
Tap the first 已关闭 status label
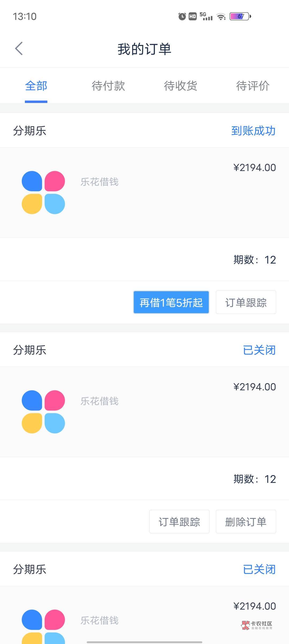259,350
